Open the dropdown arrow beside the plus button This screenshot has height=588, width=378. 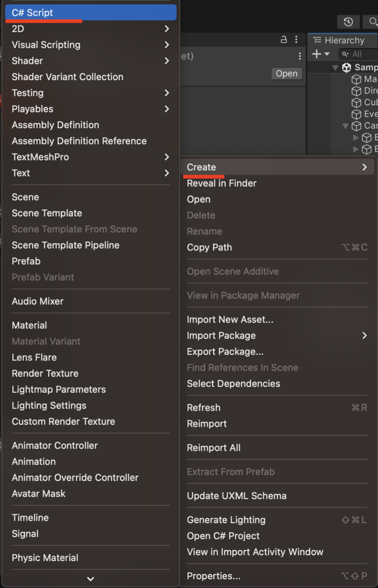(326, 54)
